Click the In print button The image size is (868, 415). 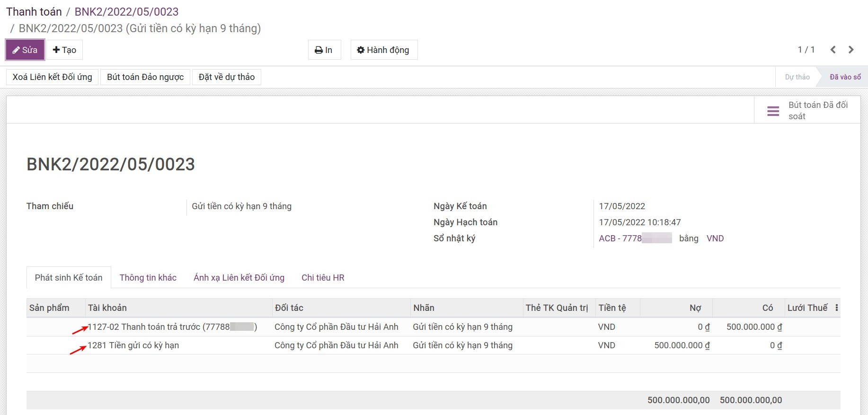324,50
